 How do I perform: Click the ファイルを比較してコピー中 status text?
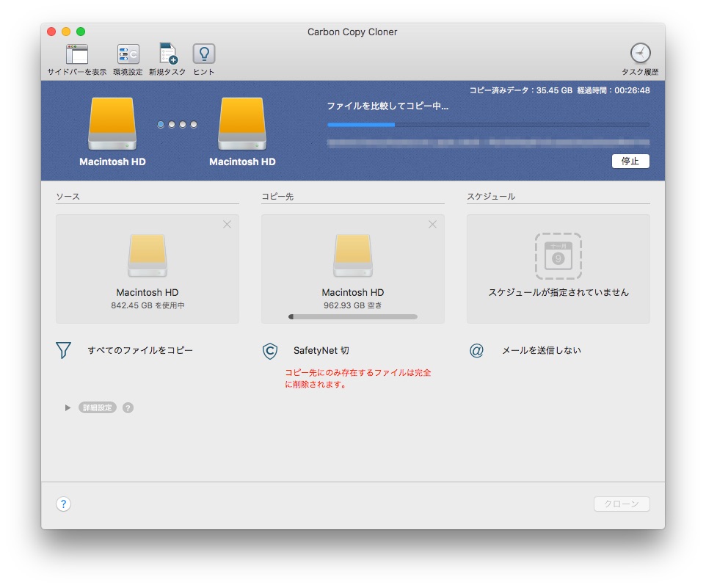[387, 106]
